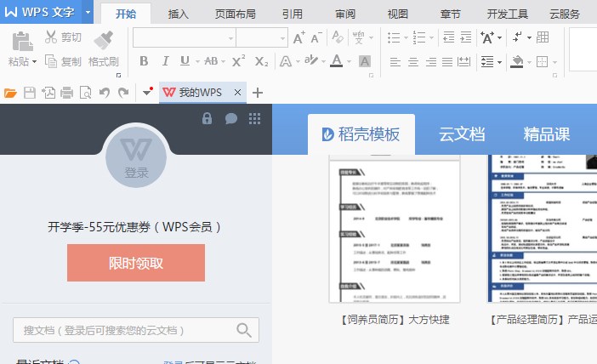Click the Redo arrow icon
The height and width of the screenshot is (364, 597).
pos(123,93)
